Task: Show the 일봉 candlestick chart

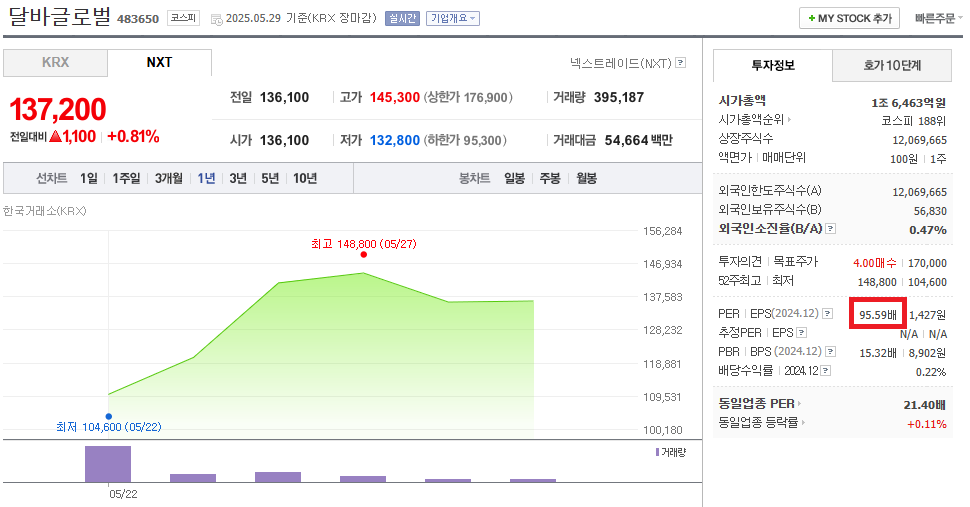Action: [x=515, y=178]
